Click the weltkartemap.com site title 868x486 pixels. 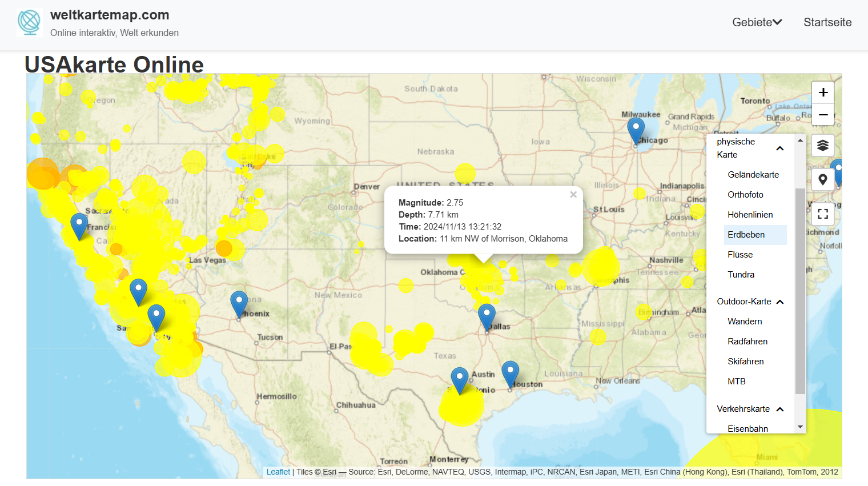coord(110,15)
